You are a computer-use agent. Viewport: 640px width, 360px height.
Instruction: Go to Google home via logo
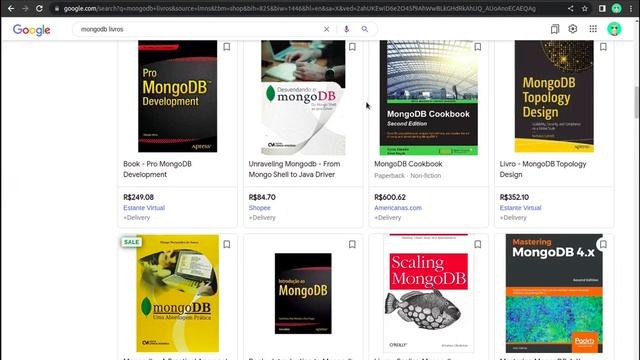31,29
